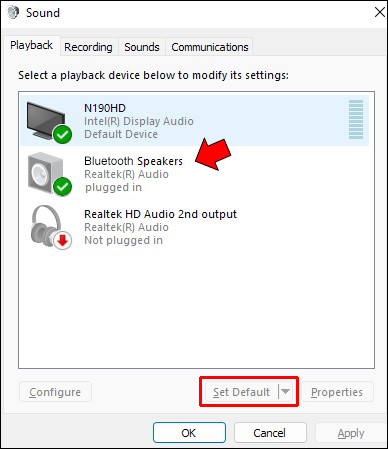Click the red down-arrow not-plugged-in badge
The width and height of the screenshot is (388, 449).
pos(62,240)
